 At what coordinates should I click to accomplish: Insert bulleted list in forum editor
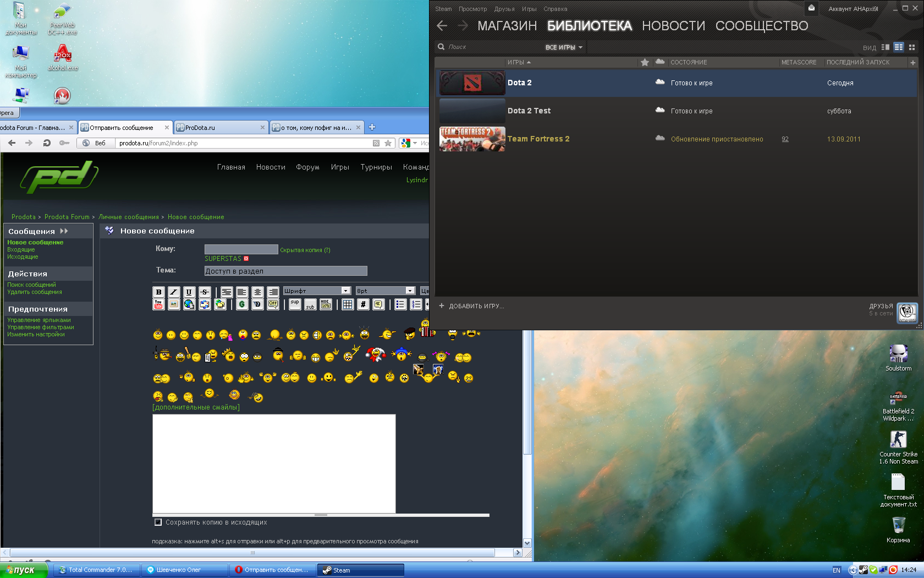click(x=400, y=304)
